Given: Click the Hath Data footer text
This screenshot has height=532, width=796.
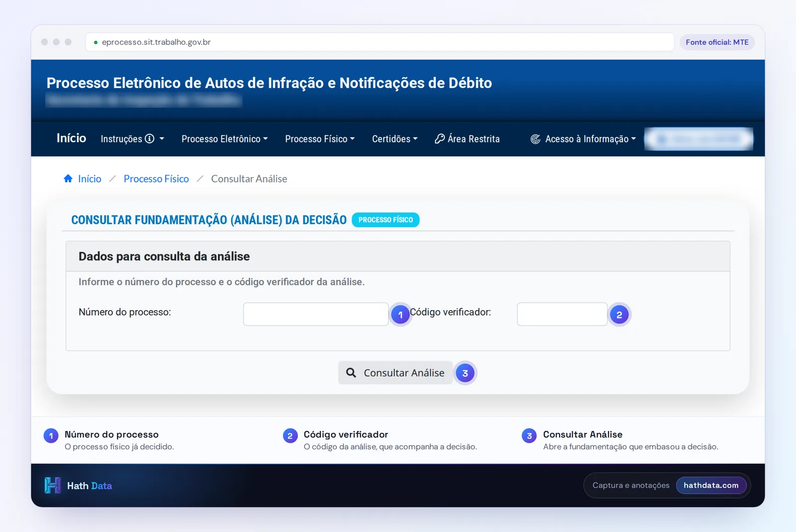Looking at the screenshot, I should point(90,486).
